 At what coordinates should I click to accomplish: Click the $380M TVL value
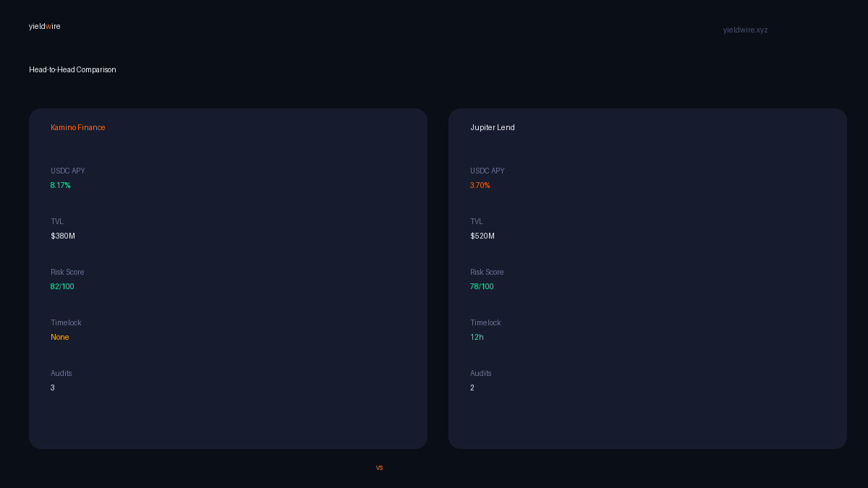point(63,236)
